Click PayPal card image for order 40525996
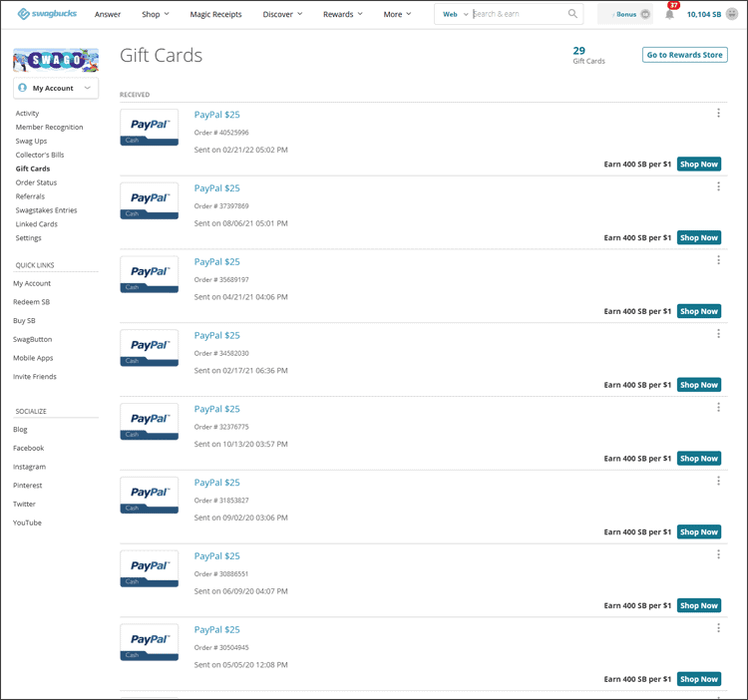 150,128
